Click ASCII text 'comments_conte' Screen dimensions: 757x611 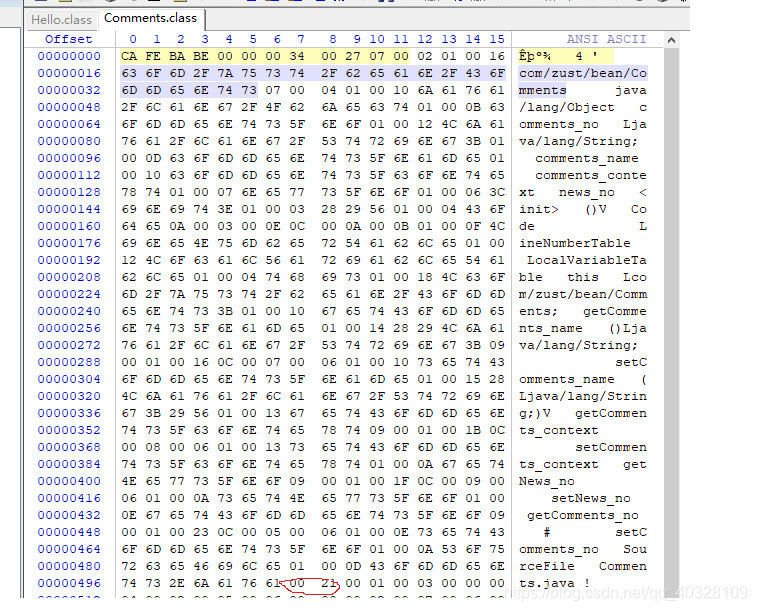click(590, 175)
